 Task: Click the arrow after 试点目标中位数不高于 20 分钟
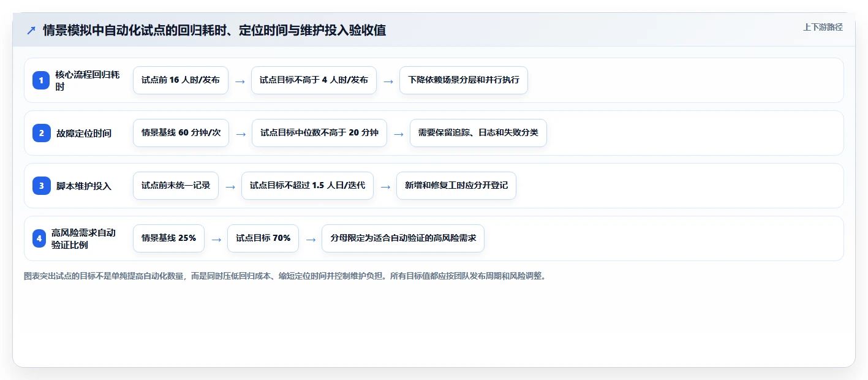(399, 134)
